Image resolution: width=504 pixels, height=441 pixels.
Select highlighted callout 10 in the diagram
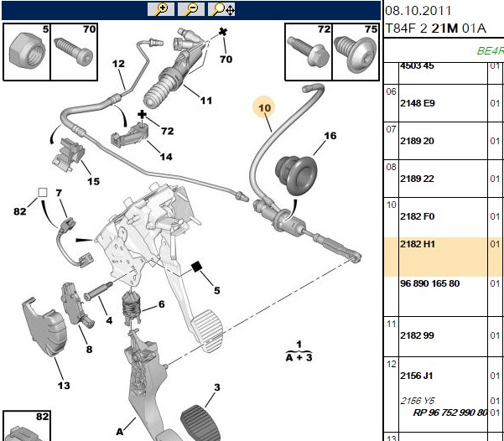click(264, 107)
